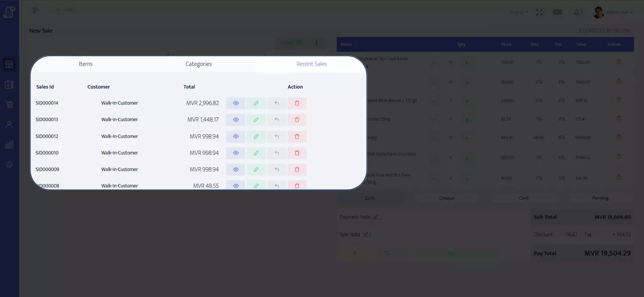Click return arrow for sale SID000012
644x297 pixels.
(276, 137)
